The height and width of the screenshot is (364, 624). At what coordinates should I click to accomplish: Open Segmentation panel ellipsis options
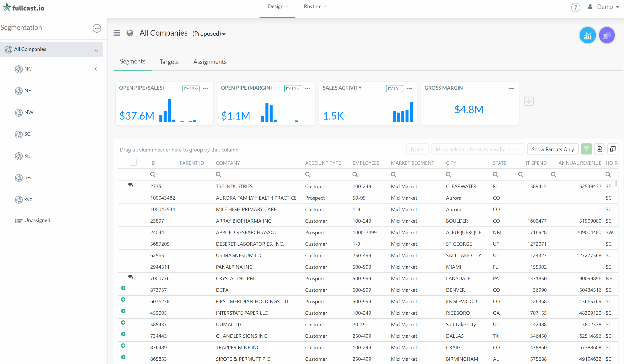(x=97, y=28)
